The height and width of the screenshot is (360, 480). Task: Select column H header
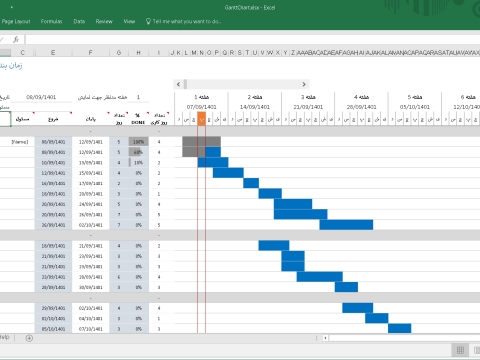138,53
